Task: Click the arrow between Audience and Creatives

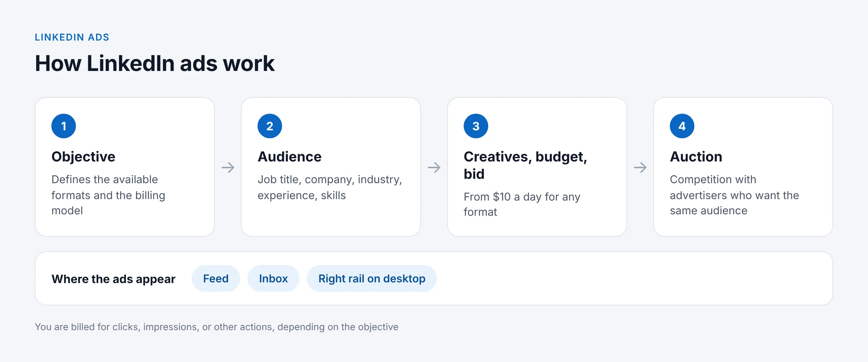Action: click(x=434, y=167)
